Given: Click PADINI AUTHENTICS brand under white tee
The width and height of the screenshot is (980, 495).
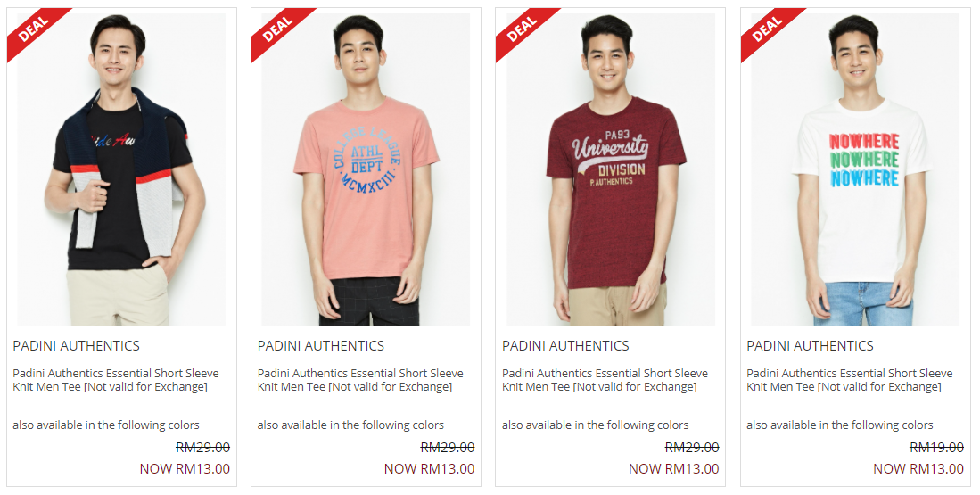Looking at the screenshot, I should 810,346.
